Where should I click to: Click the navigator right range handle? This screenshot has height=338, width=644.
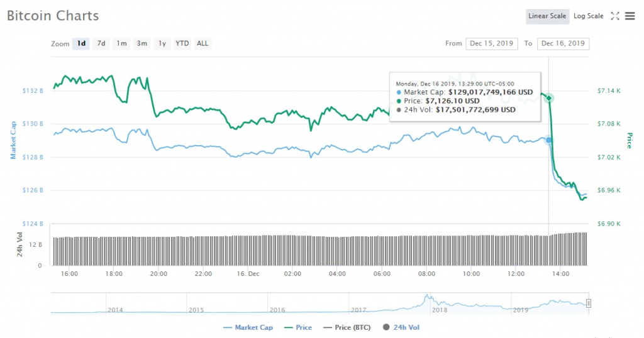tap(589, 303)
